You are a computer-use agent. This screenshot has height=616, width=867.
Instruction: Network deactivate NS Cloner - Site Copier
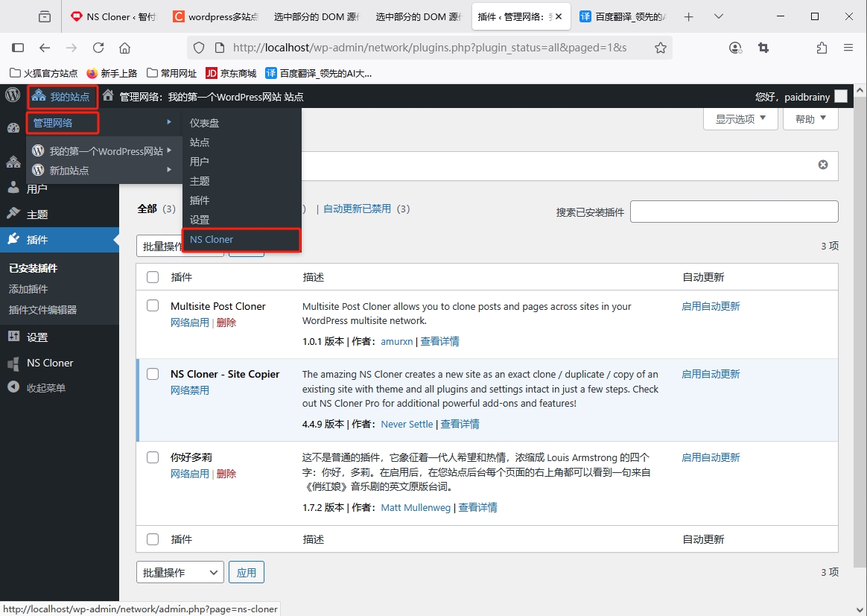pyautogui.click(x=190, y=390)
